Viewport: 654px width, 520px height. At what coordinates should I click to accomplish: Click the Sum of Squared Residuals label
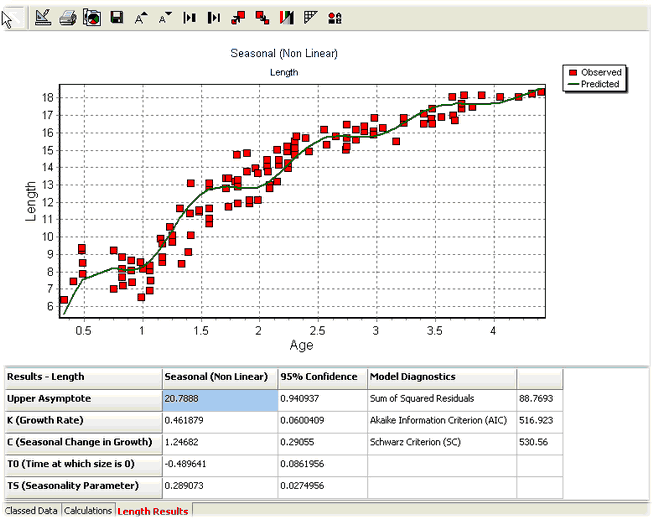point(442,400)
